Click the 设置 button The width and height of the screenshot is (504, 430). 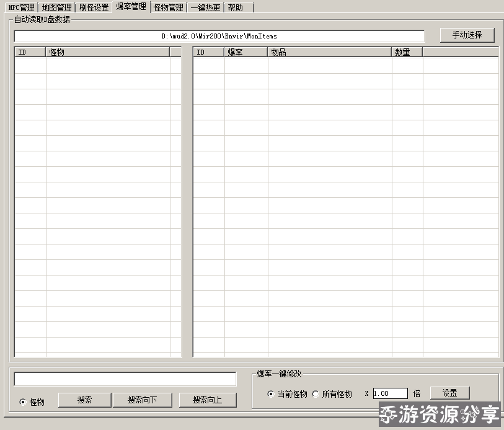click(x=449, y=393)
